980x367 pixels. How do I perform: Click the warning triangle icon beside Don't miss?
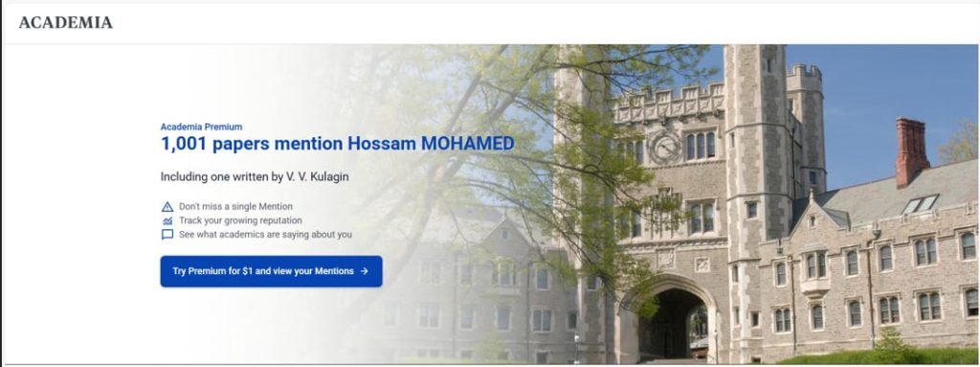coord(167,207)
